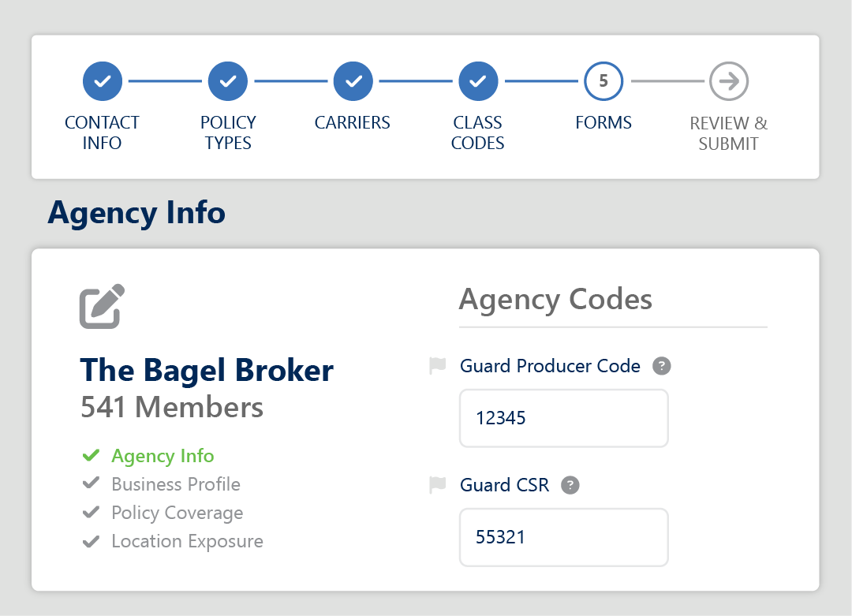852x616 pixels.
Task: Select step 5 Forms circle
Action: coord(603,81)
